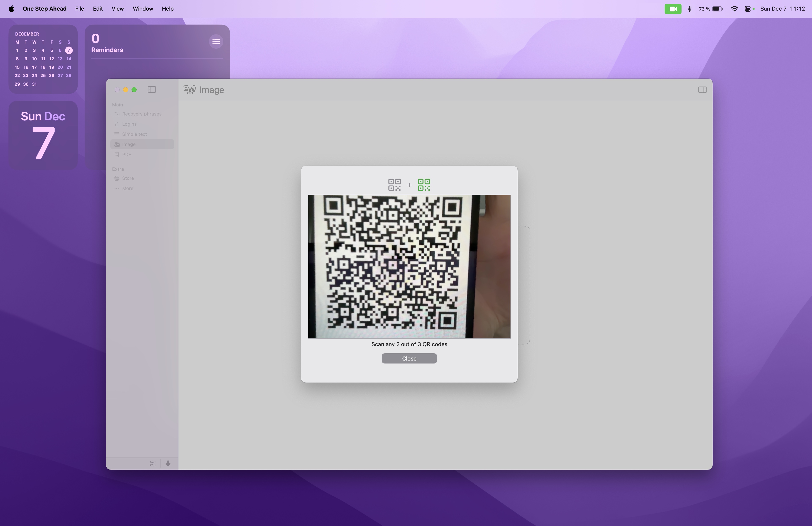Open the Window menu

143,8
